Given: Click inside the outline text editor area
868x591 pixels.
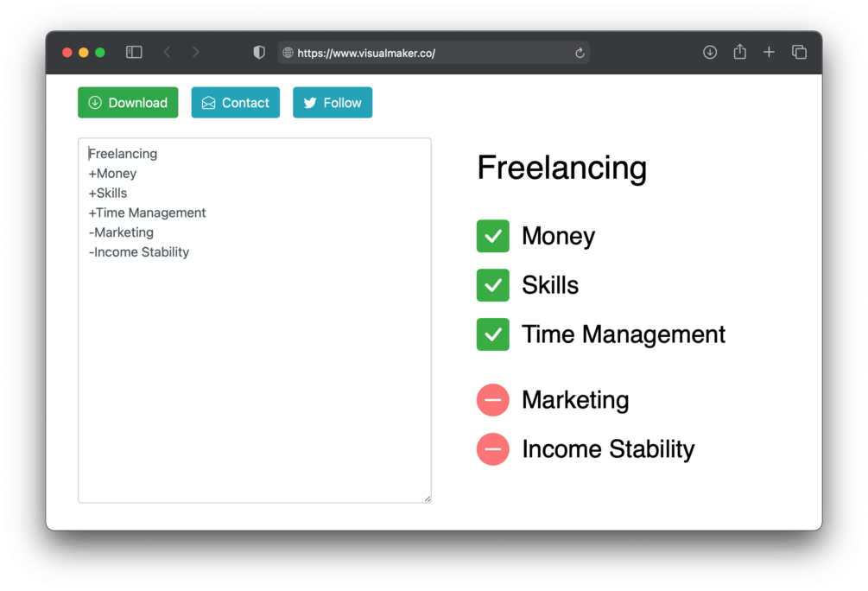Looking at the screenshot, I should click(x=255, y=320).
